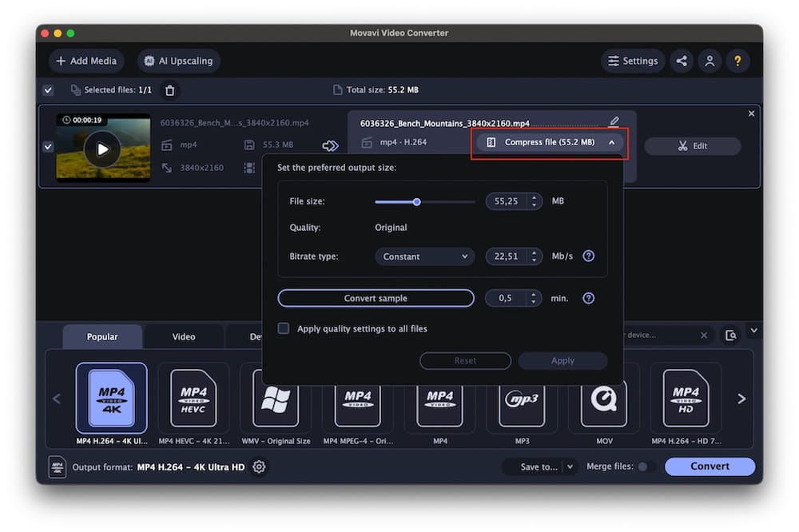Open the help question mark icon
This screenshot has height=532, width=799.
click(x=737, y=62)
